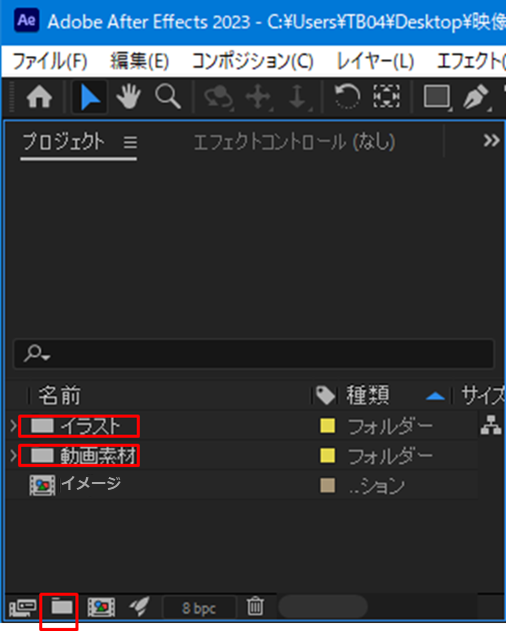The height and width of the screenshot is (631, 506).
Task: Switch to the エフェクトコントロール tab
Action: coord(294,142)
